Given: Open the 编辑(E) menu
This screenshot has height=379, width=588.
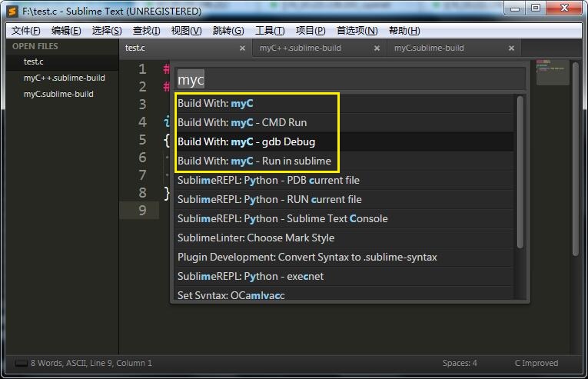Looking at the screenshot, I should (66, 31).
